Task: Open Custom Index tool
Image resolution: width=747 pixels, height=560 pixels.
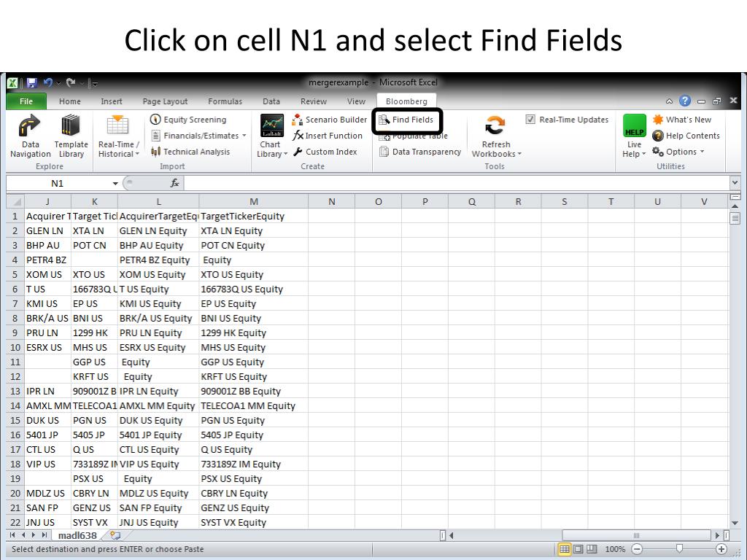Action: 325,152
